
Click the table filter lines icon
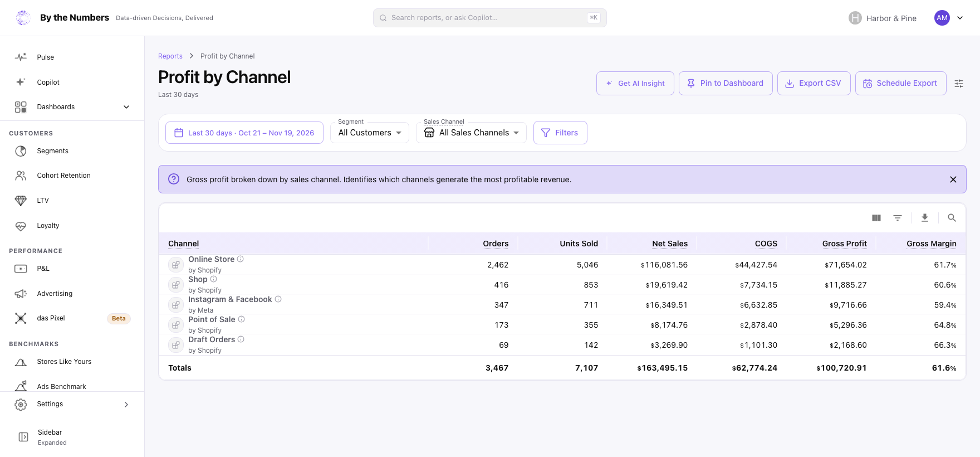point(898,218)
